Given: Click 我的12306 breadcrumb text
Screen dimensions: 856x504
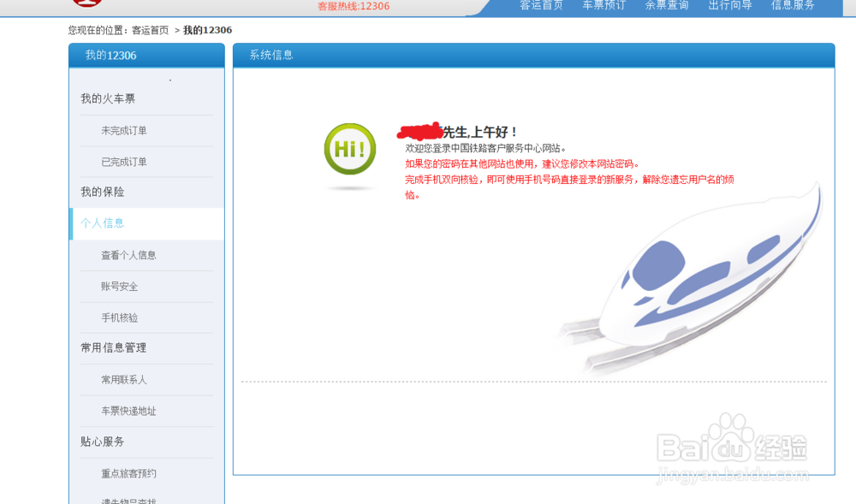Looking at the screenshot, I should tap(207, 31).
